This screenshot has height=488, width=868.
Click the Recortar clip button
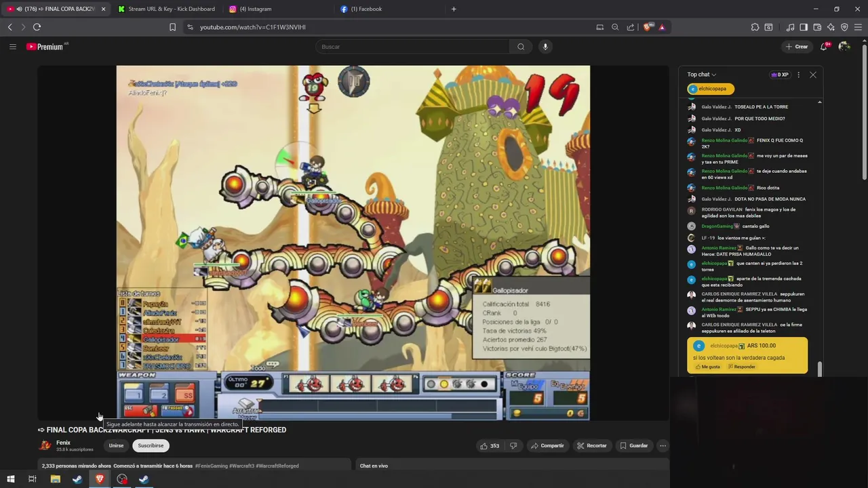coord(592,445)
